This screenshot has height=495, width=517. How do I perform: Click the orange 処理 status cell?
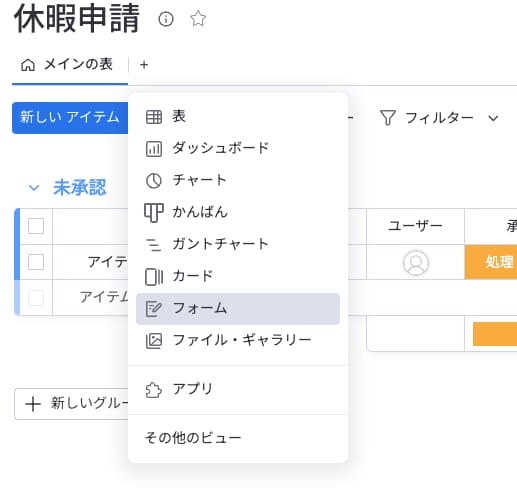[x=491, y=262]
